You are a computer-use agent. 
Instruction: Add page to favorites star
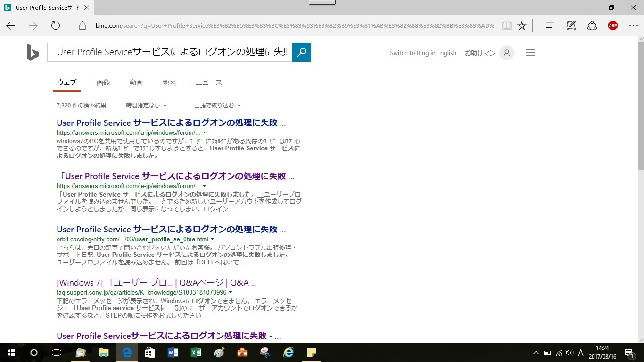(522, 25)
